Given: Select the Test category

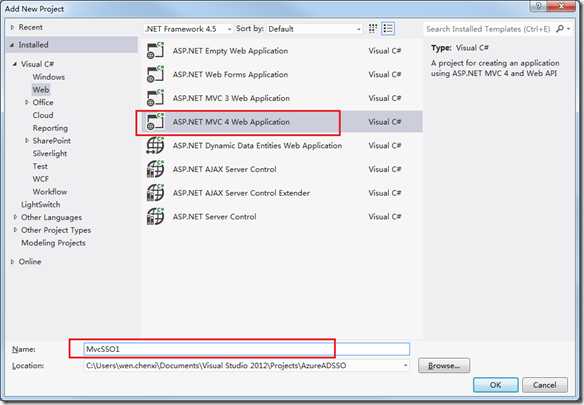Looking at the screenshot, I should (40, 166).
